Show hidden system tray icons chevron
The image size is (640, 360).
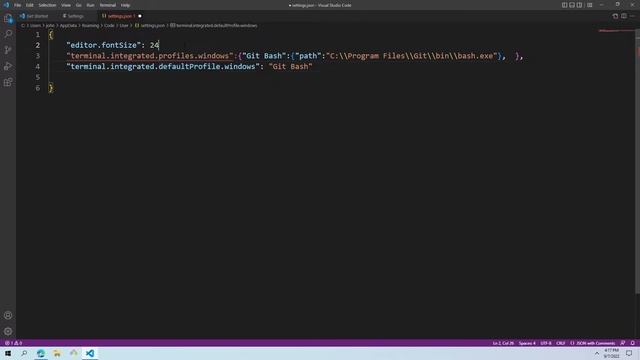point(597,353)
